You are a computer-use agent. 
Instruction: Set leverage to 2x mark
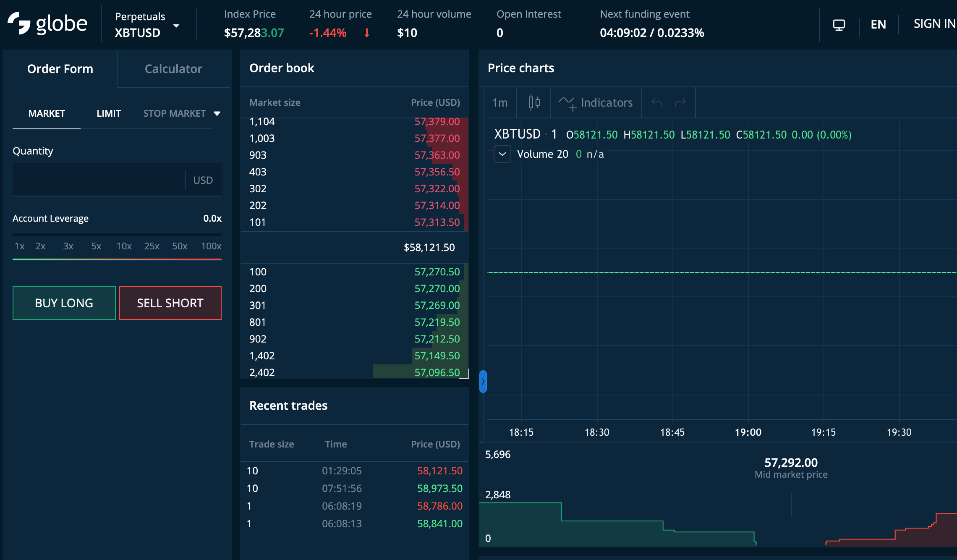point(40,246)
